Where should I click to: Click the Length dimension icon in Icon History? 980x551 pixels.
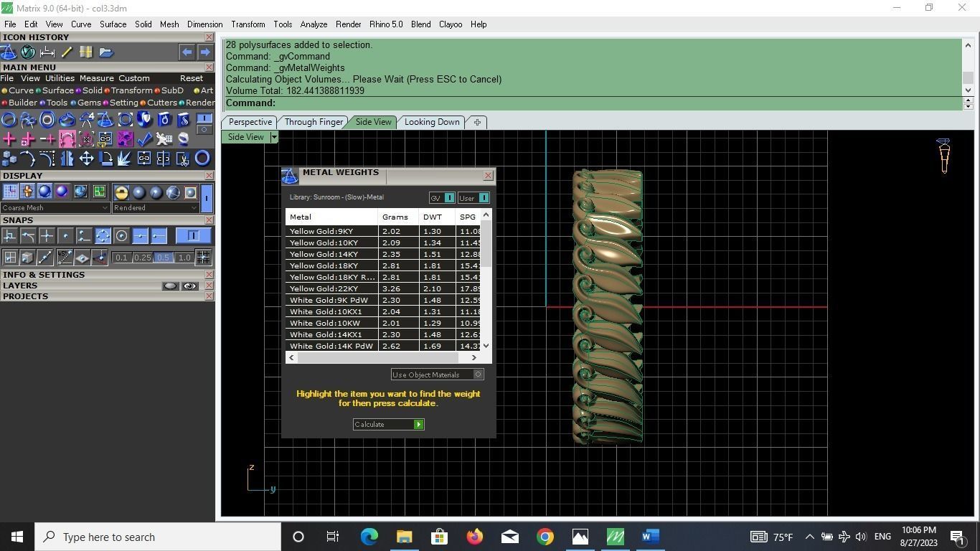click(x=47, y=52)
